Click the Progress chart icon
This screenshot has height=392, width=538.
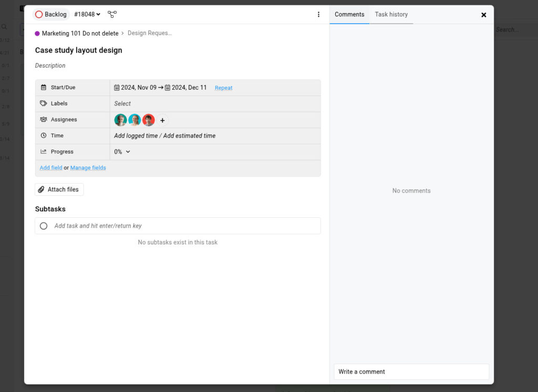point(43,151)
